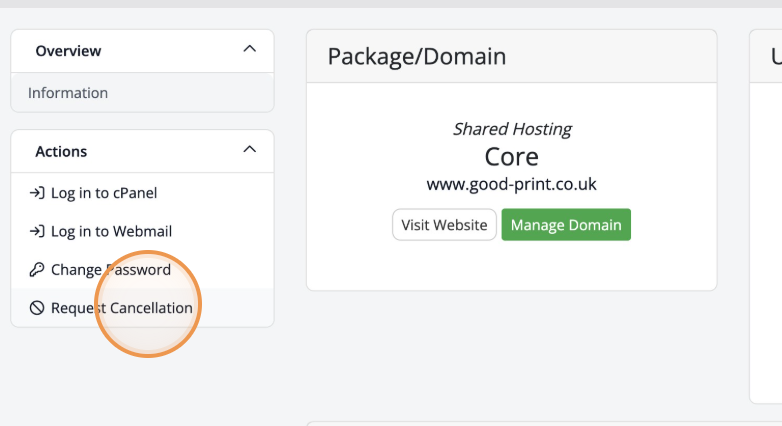782x426 pixels.
Task: Select the Request Cancellation label
Action: click(122, 308)
